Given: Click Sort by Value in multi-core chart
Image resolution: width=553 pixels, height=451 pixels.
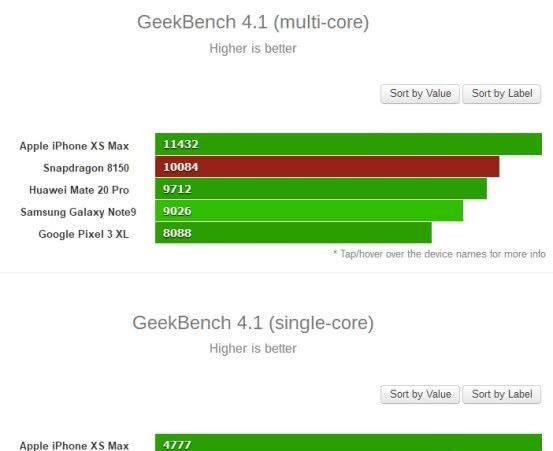Looking at the screenshot, I should (x=420, y=94).
